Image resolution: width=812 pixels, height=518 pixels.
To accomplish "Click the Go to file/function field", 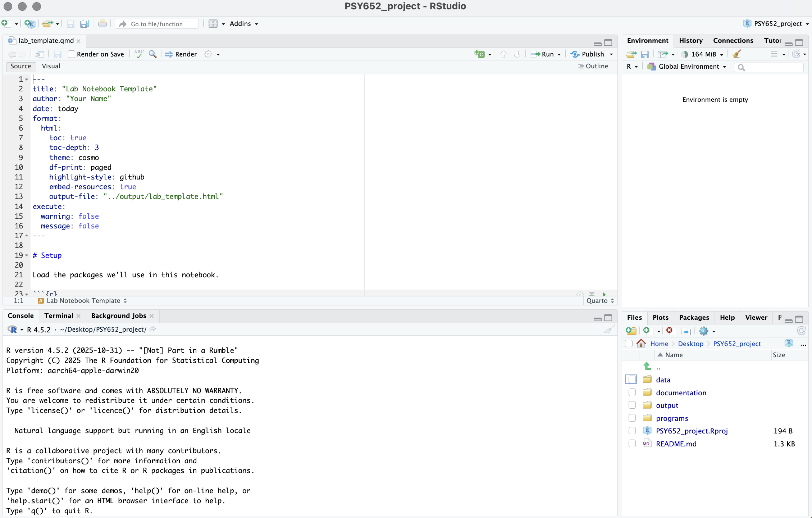I will 157,24.
